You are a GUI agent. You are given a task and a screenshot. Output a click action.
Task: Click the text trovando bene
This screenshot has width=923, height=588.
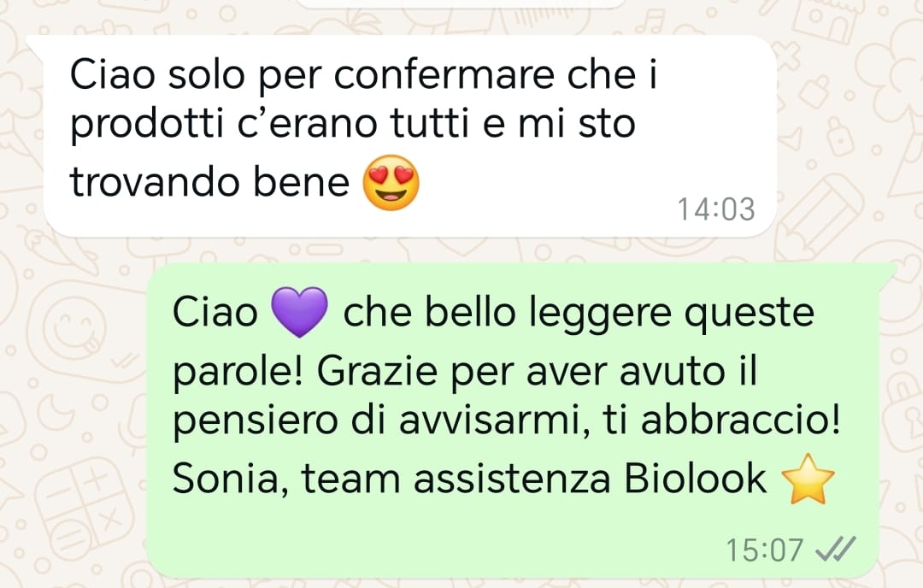[x=209, y=182]
